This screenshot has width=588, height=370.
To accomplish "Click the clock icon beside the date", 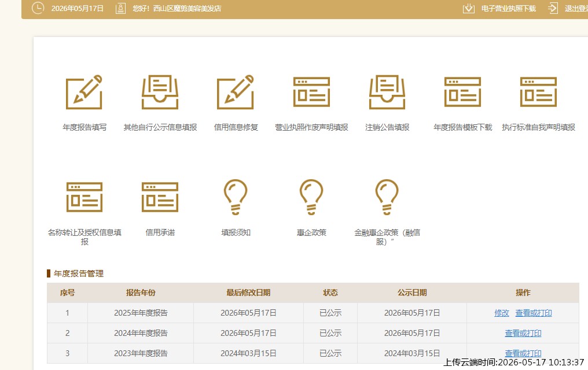I will coord(38,8).
